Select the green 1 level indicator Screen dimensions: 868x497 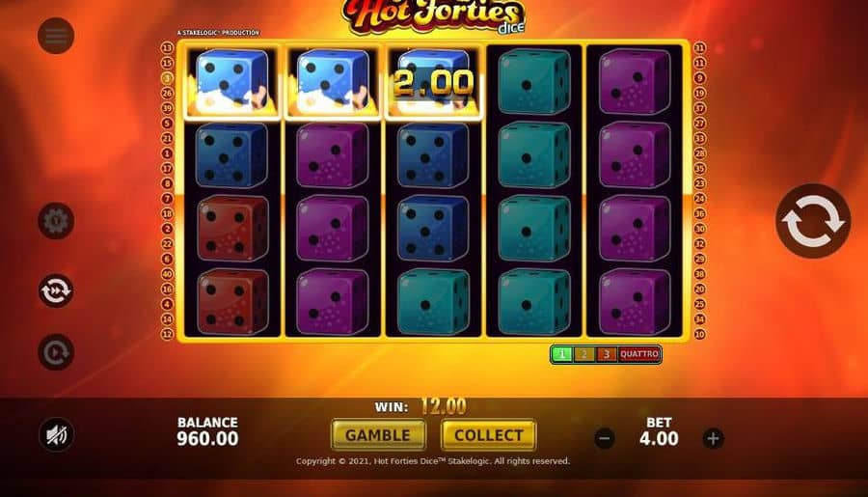tap(562, 354)
